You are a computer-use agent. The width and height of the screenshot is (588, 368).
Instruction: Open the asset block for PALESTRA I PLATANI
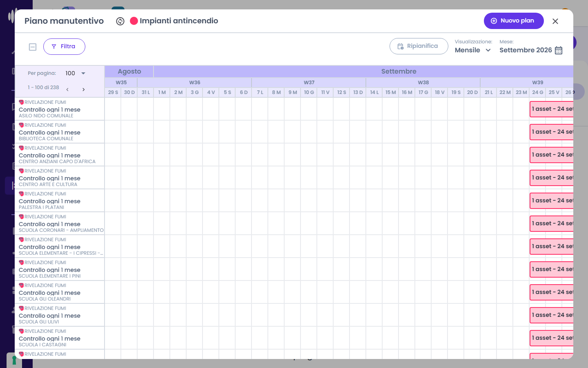(x=552, y=201)
